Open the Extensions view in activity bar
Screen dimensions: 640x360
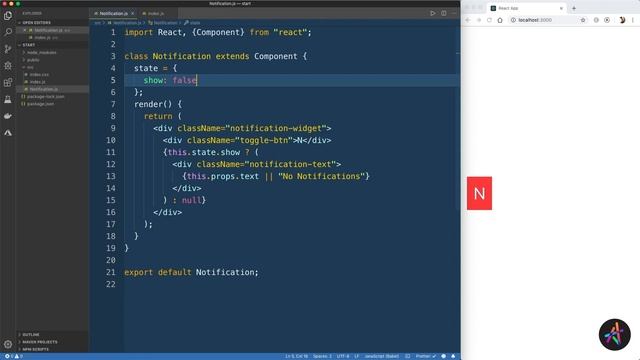click(x=8, y=82)
